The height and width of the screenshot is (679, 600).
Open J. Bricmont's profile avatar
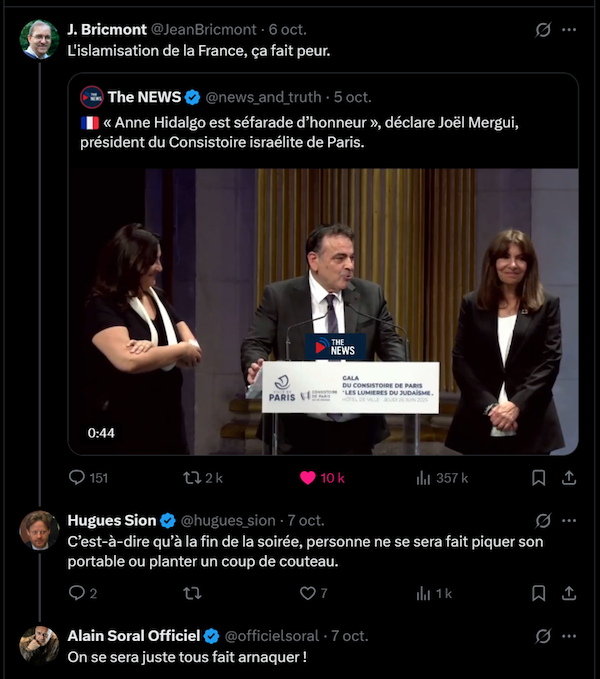pyautogui.click(x=39, y=39)
